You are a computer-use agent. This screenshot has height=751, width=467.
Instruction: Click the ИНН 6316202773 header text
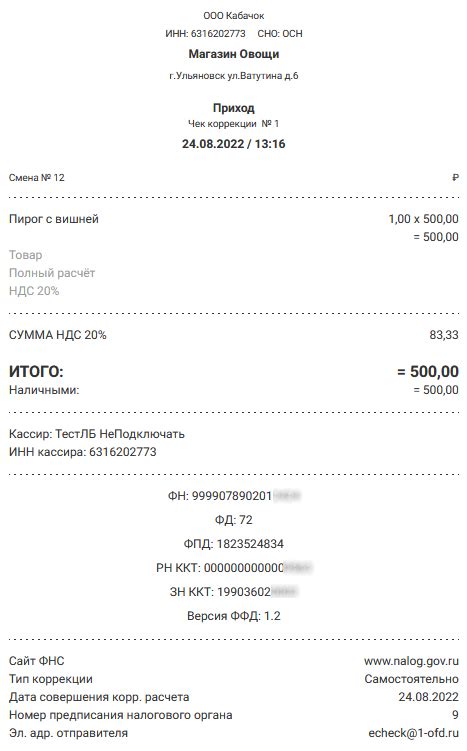click(x=205, y=34)
